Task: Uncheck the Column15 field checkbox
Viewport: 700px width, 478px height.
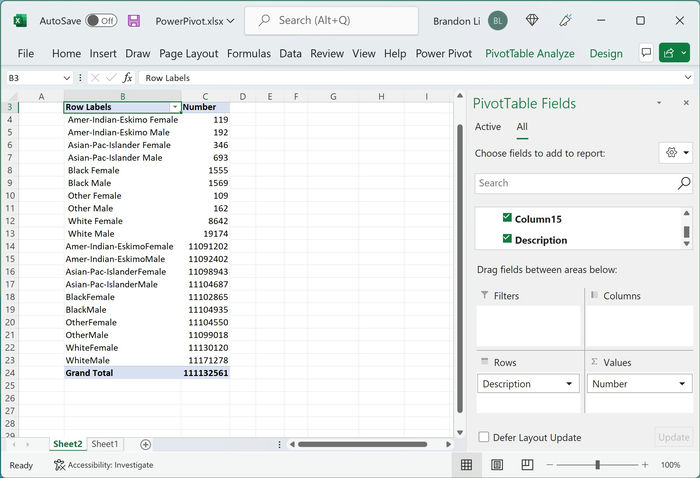Action: click(x=507, y=217)
